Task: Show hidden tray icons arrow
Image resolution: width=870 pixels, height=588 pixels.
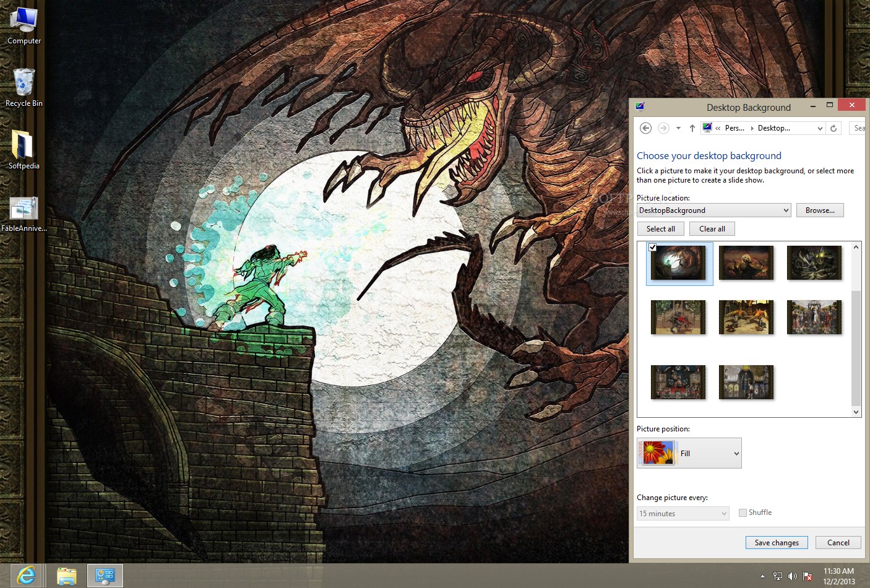Action: (762, 576)
